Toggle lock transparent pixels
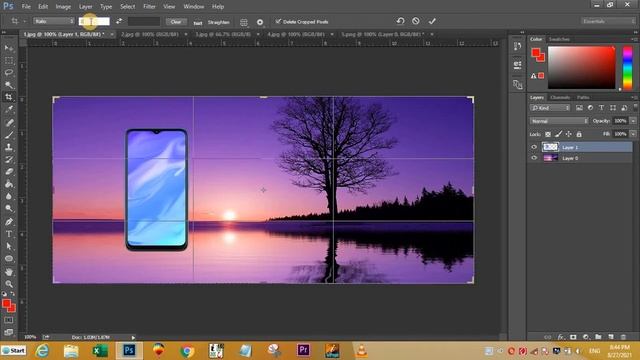The width and height of the screenshot is (640, 360). click(x=548, y=134)
